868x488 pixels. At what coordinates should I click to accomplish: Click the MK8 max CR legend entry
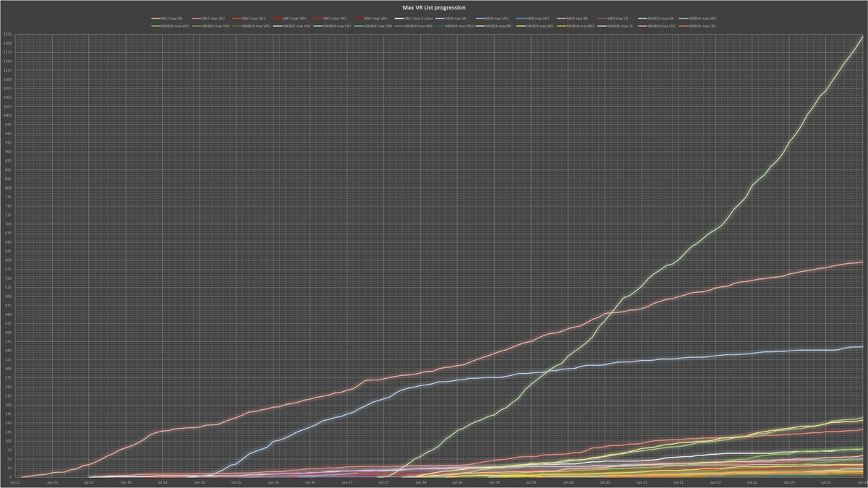(x=613, y=18)
